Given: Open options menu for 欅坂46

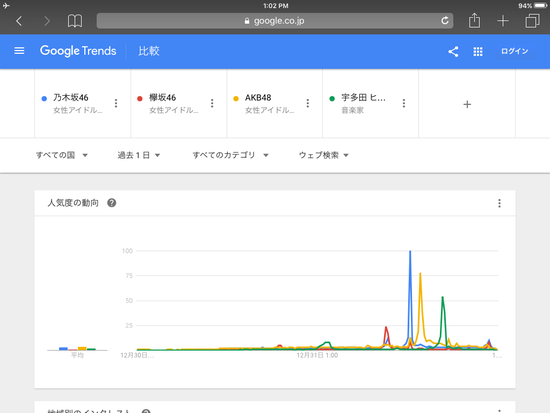Looking at the screenshot, I should pyautogui.click(x=212, y=103).
